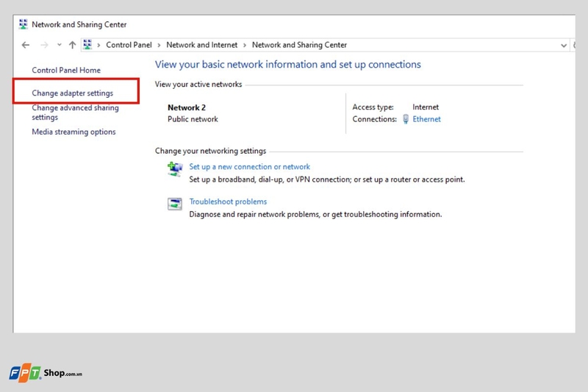Screen dimensions: 588x392
Task: Open Change advanced sharing settings
Action: point(76,113)
